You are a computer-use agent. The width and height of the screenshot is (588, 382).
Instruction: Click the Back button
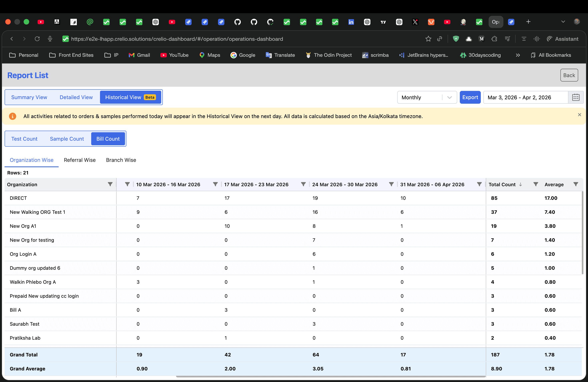coord(569,75)
